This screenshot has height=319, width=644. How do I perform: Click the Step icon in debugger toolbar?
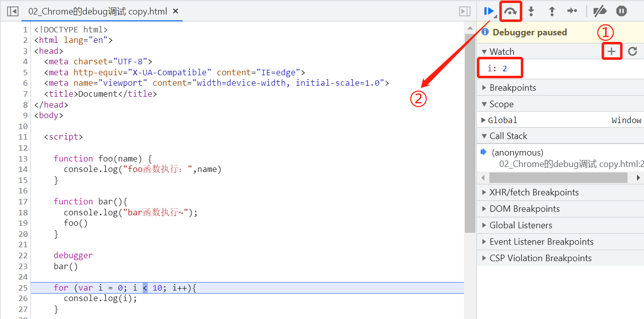tap(572, 11)
